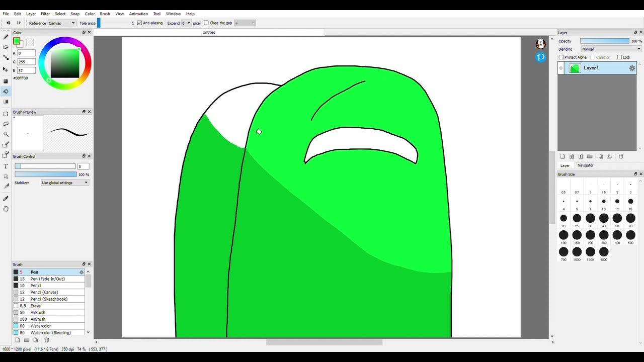This screenshot has height=362, width=644.
Task: Delete brush with trash icon
Action: (47, 340)
